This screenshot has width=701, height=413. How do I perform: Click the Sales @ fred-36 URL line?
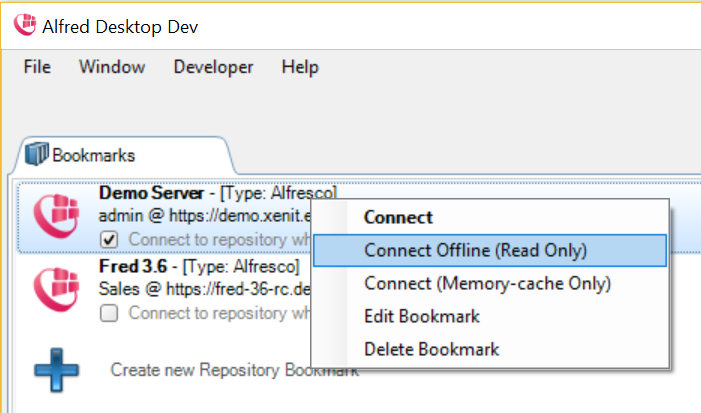(x=205, y=290)
